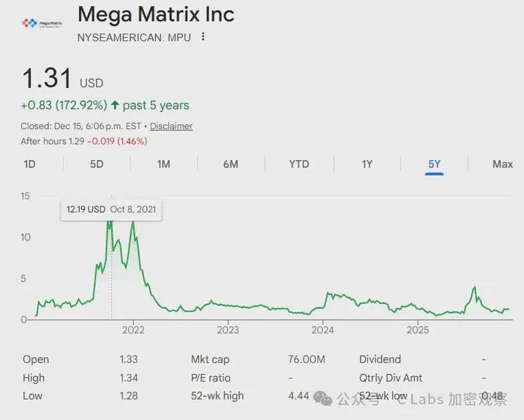Select the 1D time range tab
524x420 pixels.
click(29, 164)
